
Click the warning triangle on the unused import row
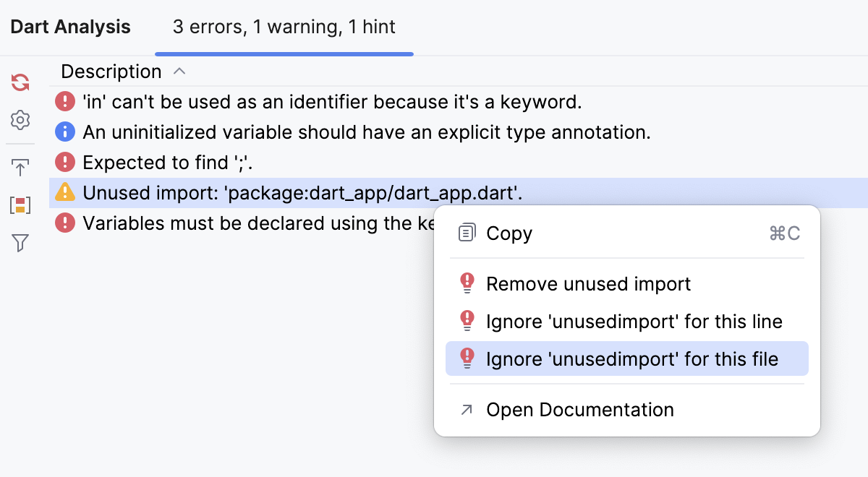coord(65,192)
